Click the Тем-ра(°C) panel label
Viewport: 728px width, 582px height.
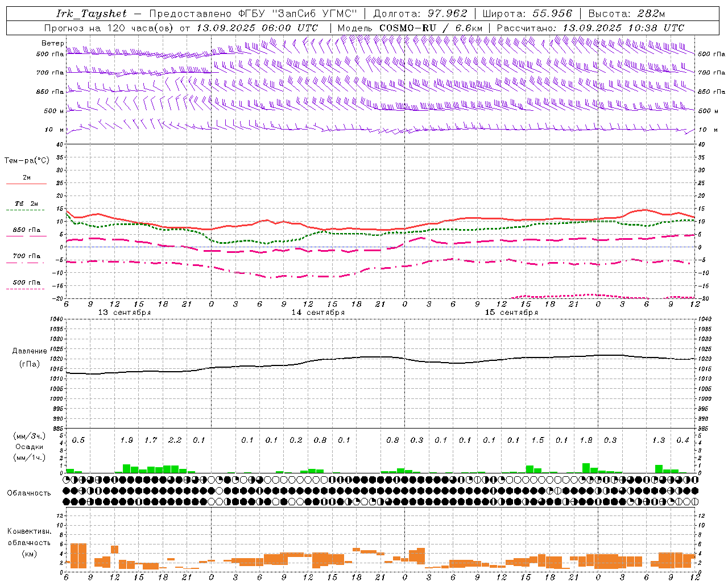tap(27, 161)
